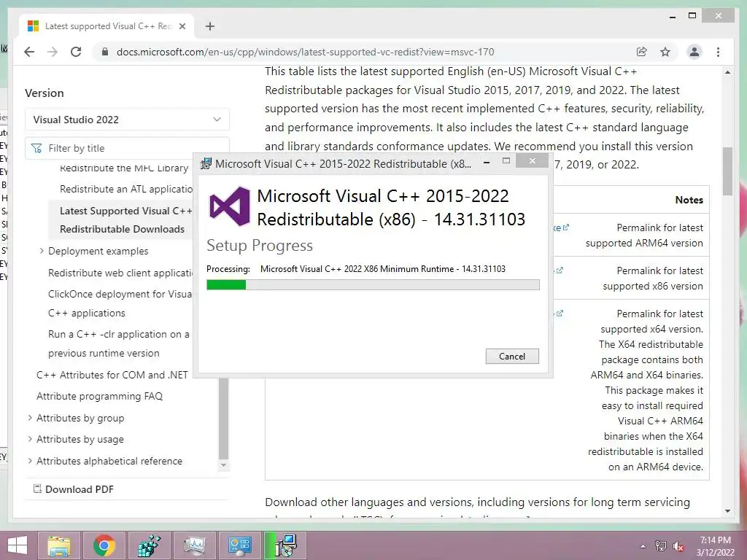Minimize the Visual C++ Redistributable installer
Screen dimensions: 747x560
click(487, 163)
